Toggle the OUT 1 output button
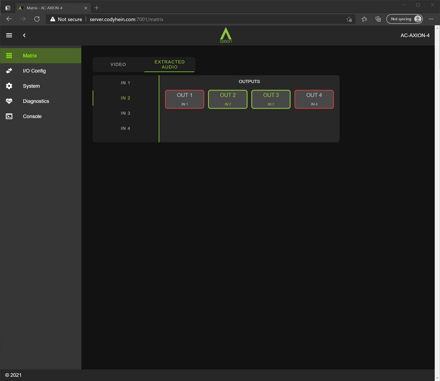 [185, 99]
